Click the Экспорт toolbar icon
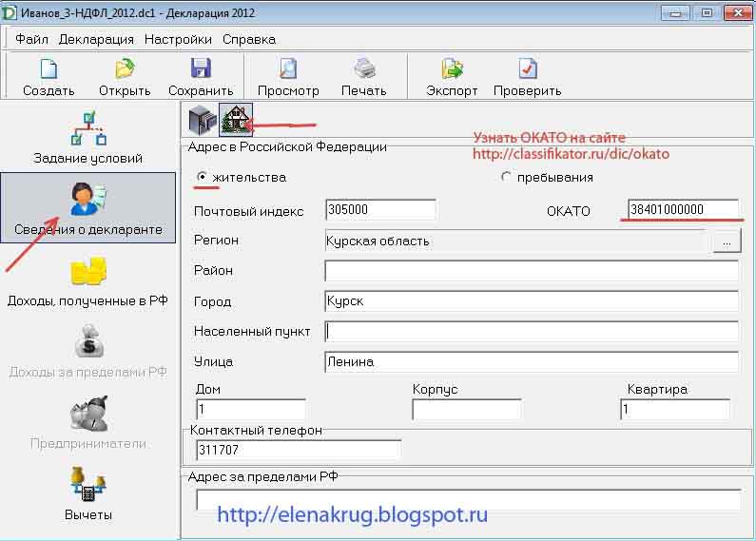 pyautogui.click(x=452, y=70)
